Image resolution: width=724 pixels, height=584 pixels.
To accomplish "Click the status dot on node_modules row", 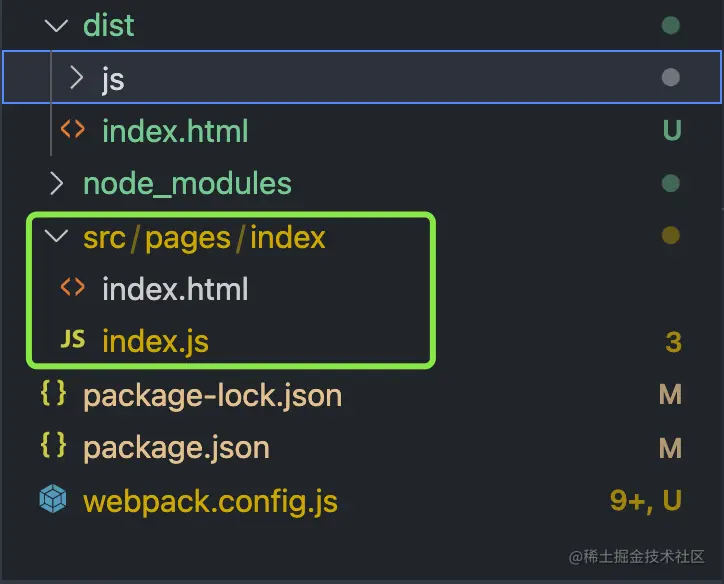I will [671, 183].
